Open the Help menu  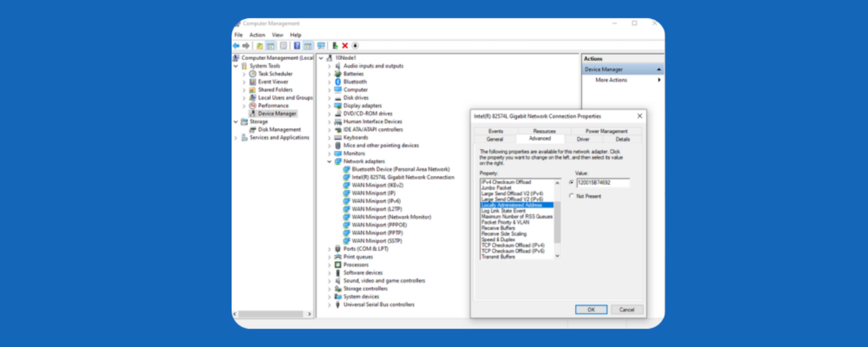pyautogui.click(x=295, y=35)
